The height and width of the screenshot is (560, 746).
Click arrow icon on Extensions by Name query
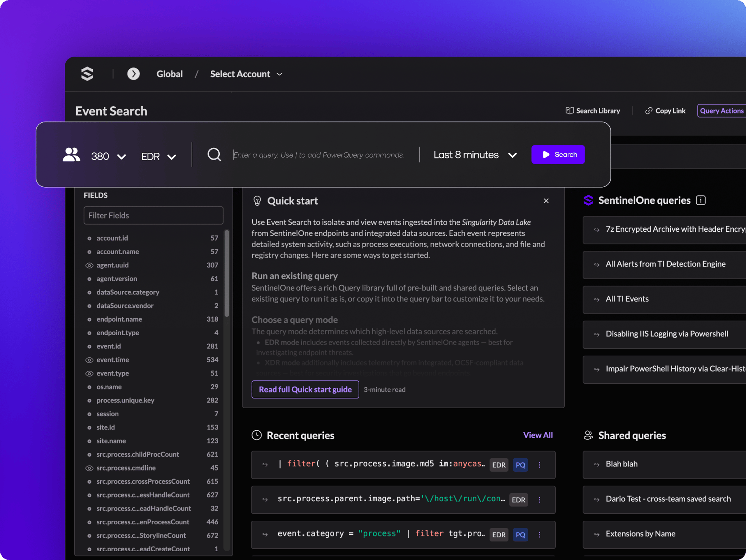[597, 535]
